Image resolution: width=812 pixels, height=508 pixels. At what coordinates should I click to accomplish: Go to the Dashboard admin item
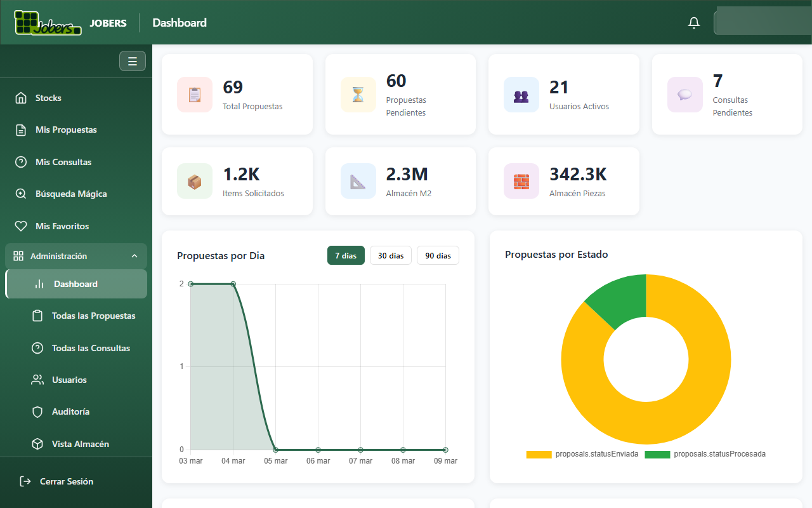point(76,284)
